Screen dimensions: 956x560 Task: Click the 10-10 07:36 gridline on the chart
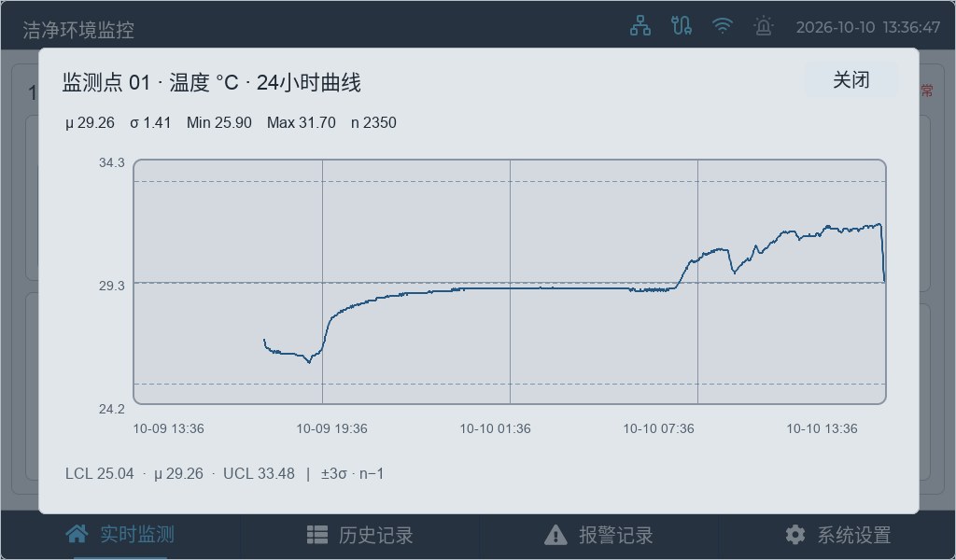tap(697, 282)
